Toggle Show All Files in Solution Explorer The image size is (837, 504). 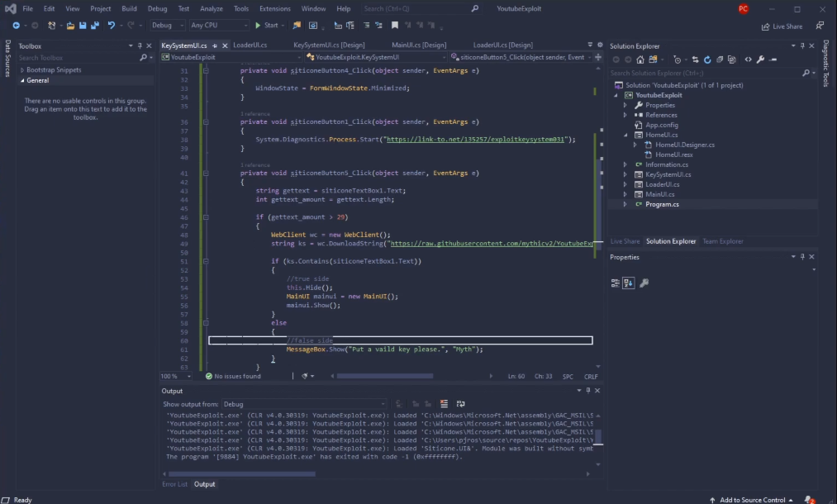pyautogui.click(x=733, y=59)
